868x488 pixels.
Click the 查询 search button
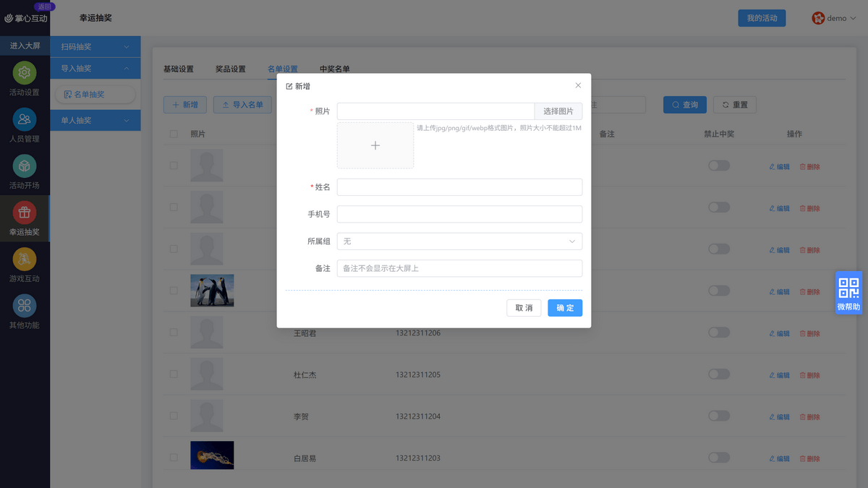tap(685, 105)
